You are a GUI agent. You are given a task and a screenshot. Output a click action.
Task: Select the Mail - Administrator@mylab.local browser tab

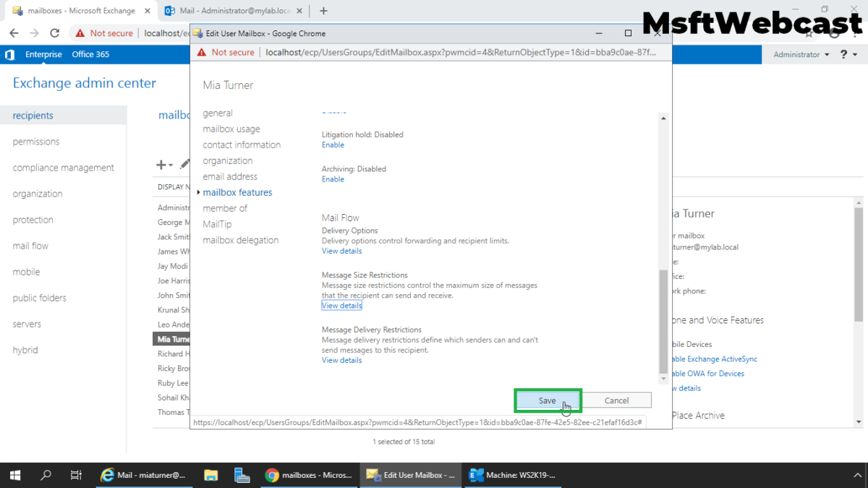pyautogui.click(x=230, y=11)
